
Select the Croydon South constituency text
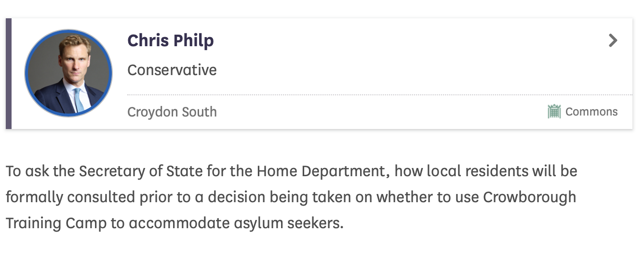[x=172, y=112]
